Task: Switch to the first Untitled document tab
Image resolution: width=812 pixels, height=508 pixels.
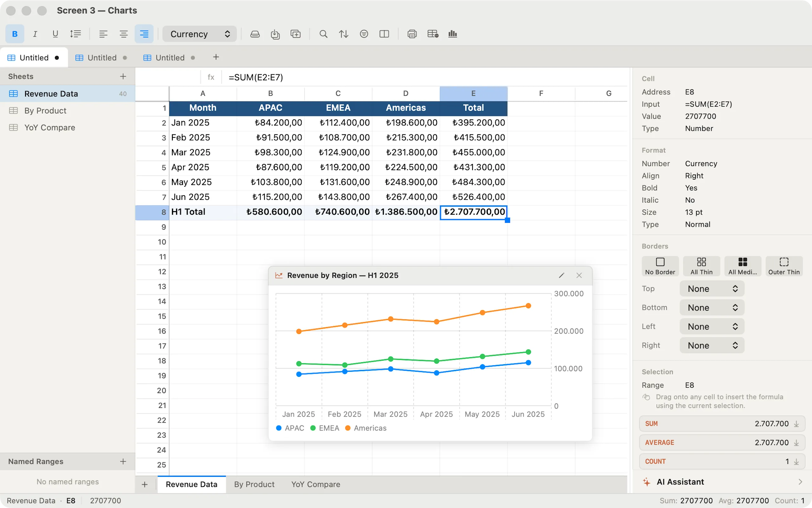Action: [34, 57]
